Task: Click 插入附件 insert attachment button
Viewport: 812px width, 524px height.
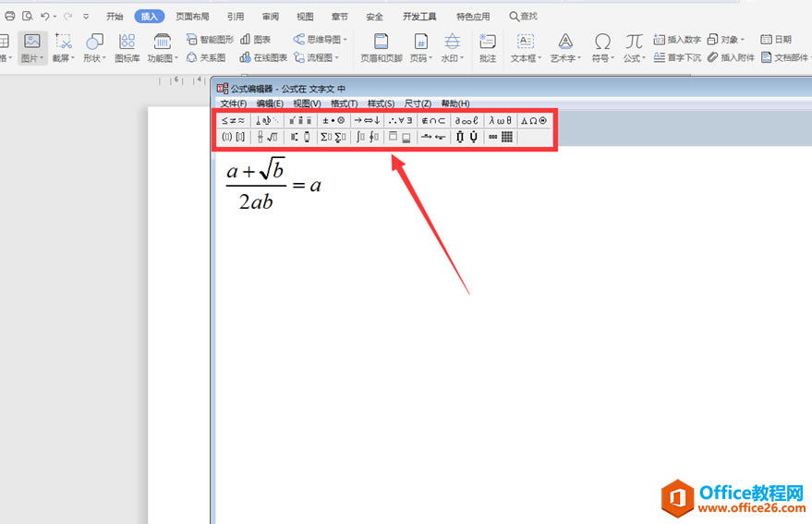Action: [x=731, y=57]
